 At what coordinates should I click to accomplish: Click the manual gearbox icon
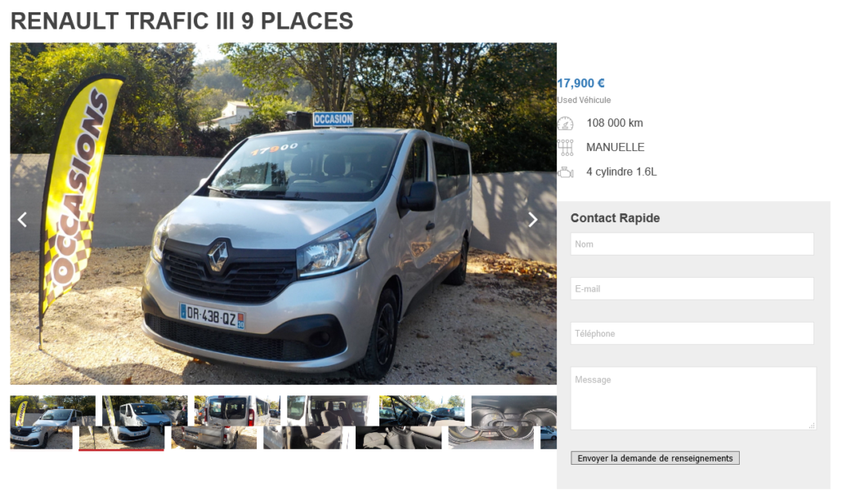565,148
